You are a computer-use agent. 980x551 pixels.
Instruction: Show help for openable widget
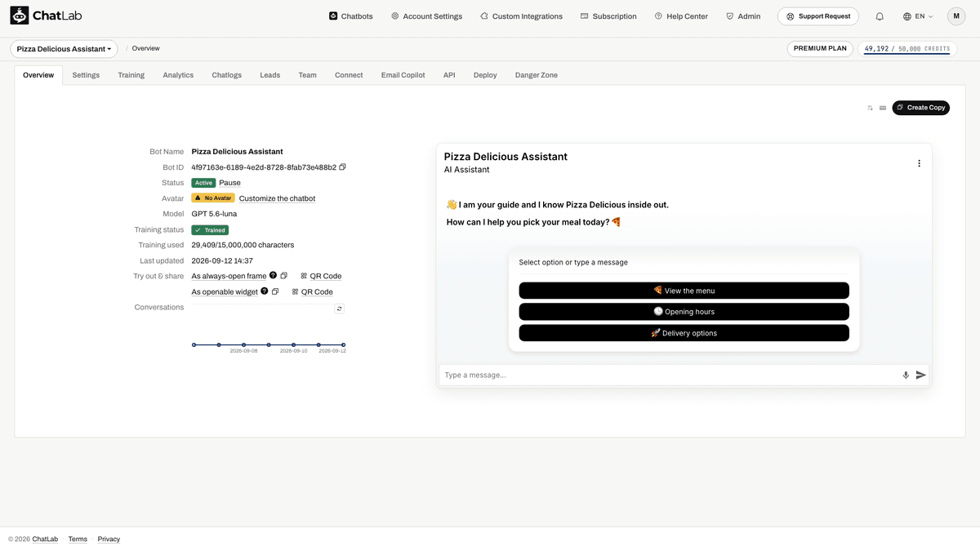click(264, 291)
